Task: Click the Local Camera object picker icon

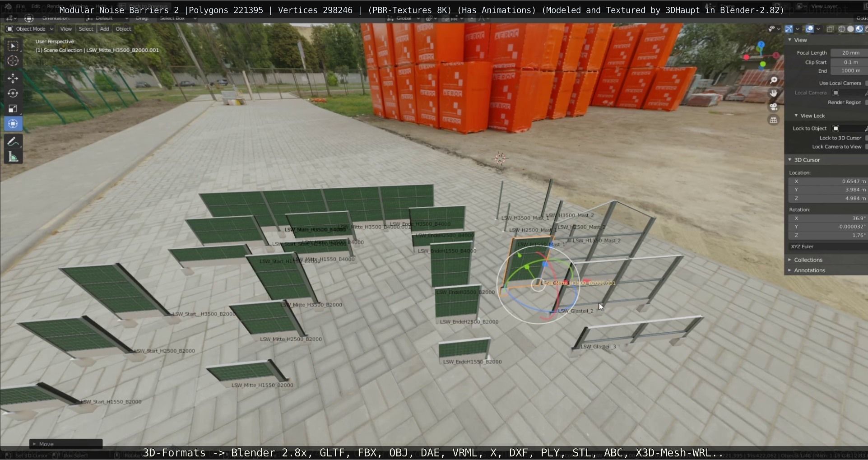Action: [836, 93]
